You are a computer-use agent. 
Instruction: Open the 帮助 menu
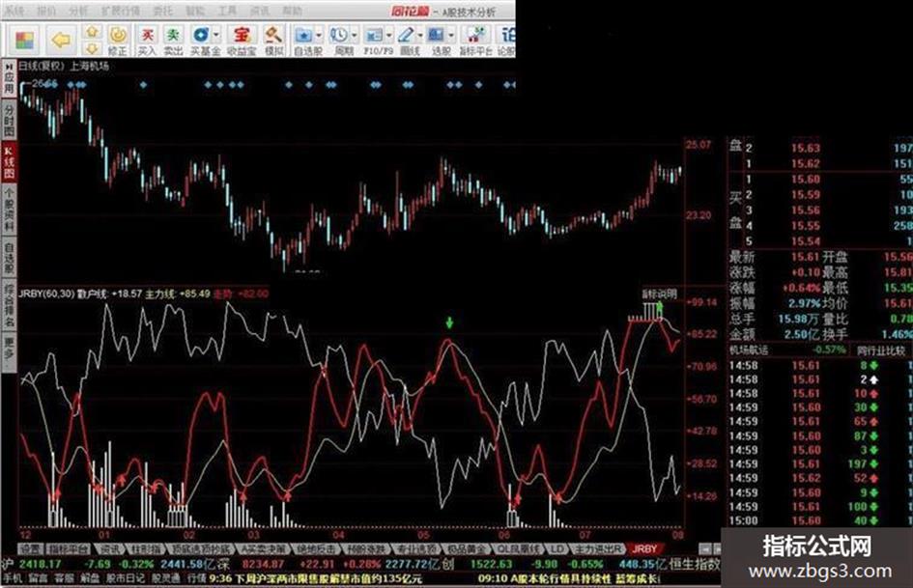click(x=291, y=11)
